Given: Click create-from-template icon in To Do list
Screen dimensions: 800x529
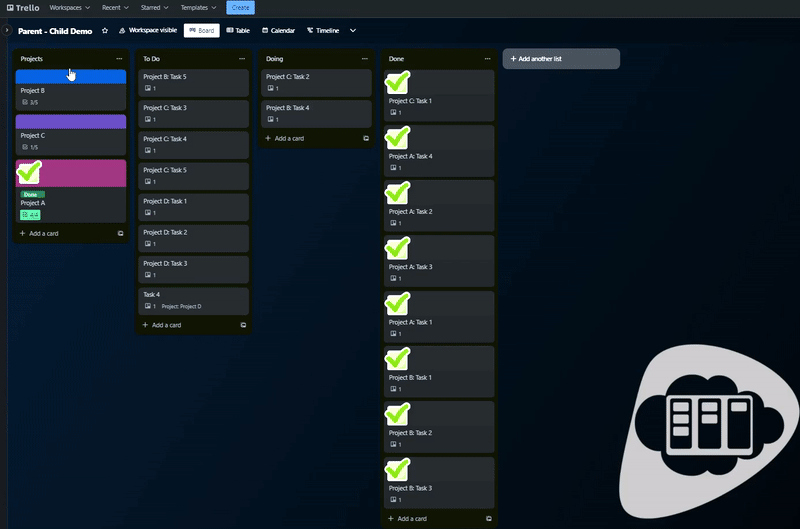Looking at the screenshot, I should (243, 325).
